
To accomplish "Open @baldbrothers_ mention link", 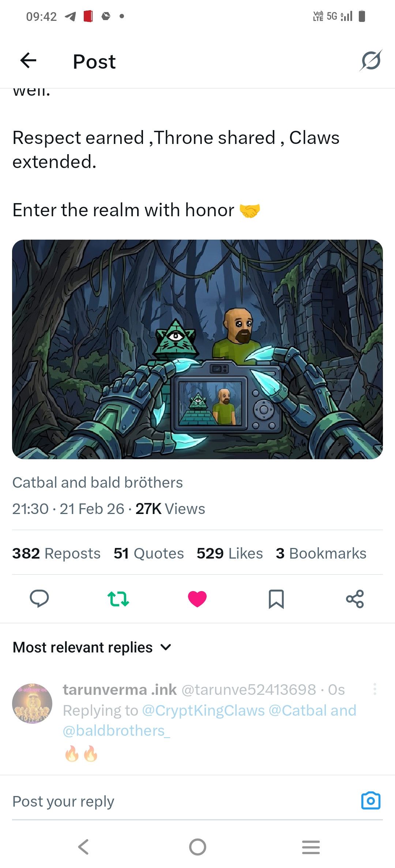I will click(x=116, y=731).
